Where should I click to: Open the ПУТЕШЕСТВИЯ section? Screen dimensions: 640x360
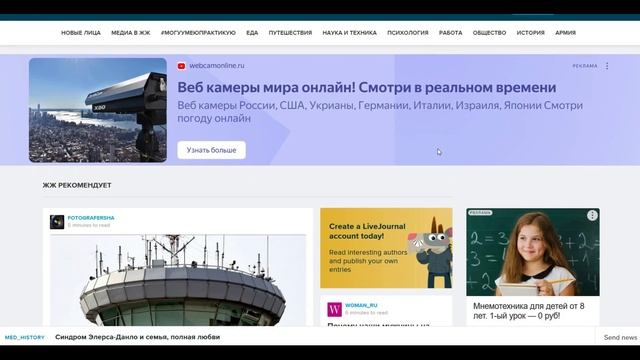pos(290,33)
